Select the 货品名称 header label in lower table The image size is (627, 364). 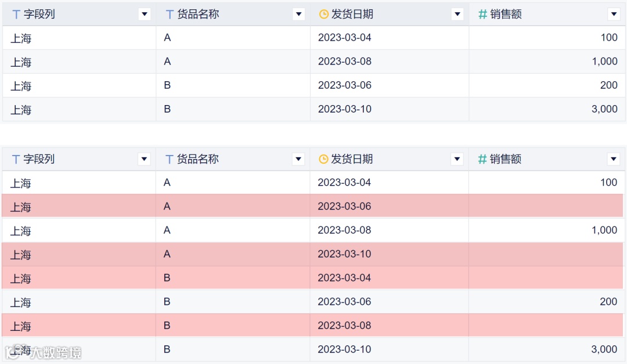point(197,159)
